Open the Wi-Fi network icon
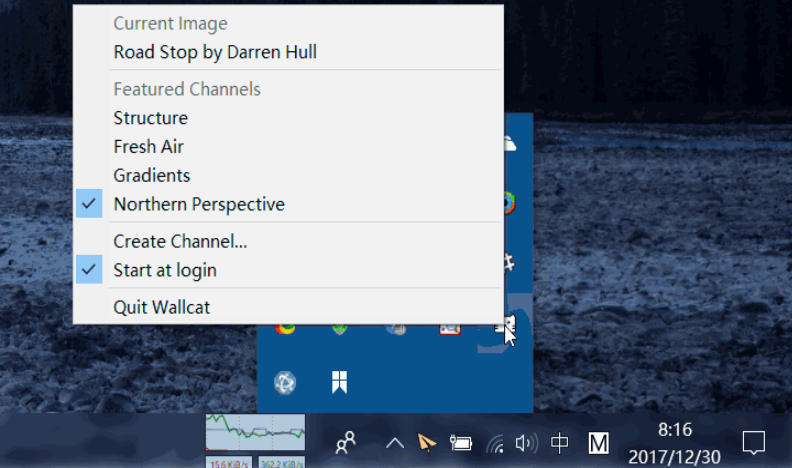This screenshot has height=468, width=792. coord(495,442)
